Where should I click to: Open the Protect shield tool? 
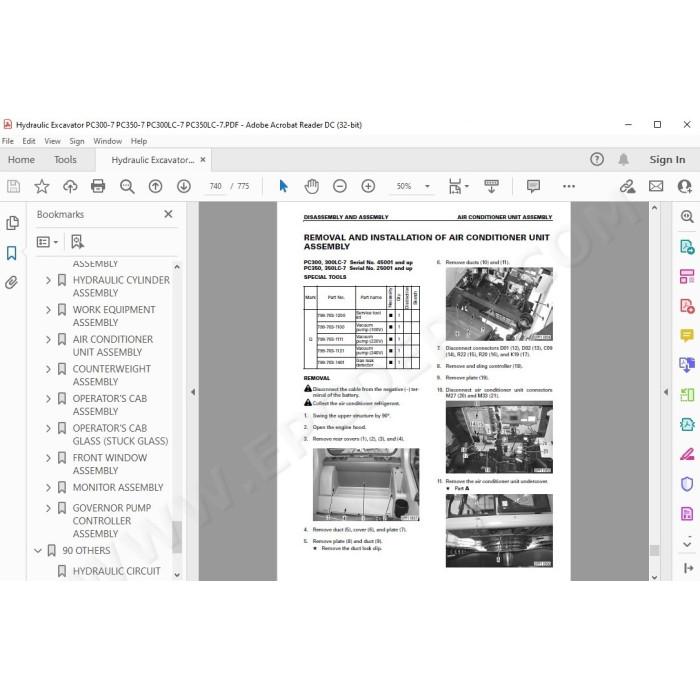687,484
